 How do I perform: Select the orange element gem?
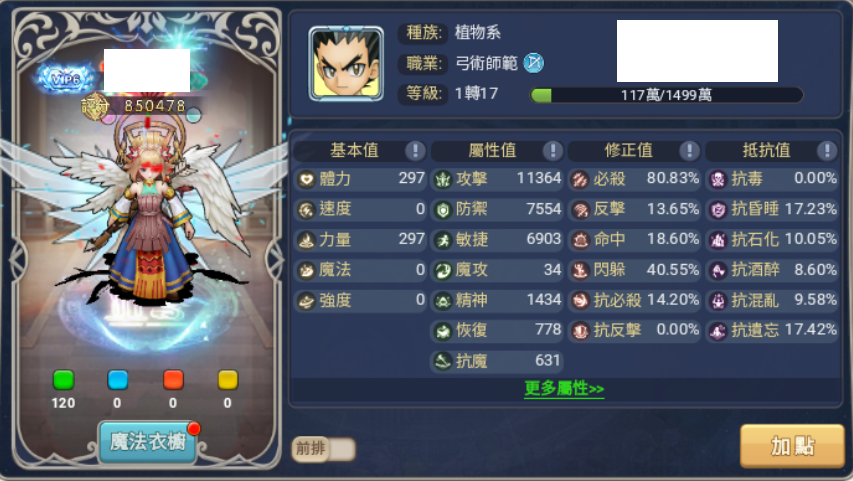click(173, 380)
